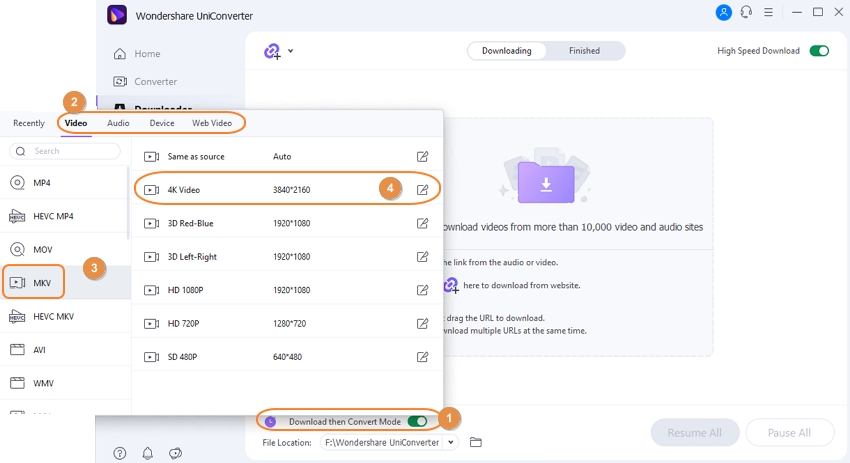Screen dimensions: 850x463
Task: Select the HEVC MP4 format
Action: pos(50,216)
